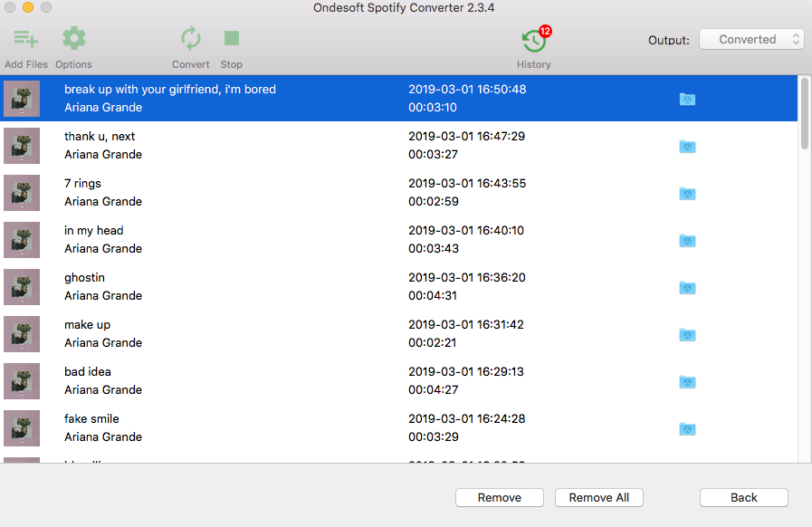The width and height of the screenshot is (812, 527).
Task: Click the timestamp 2019-03-01 16:36:20
Action: click(x=467, y=278)
